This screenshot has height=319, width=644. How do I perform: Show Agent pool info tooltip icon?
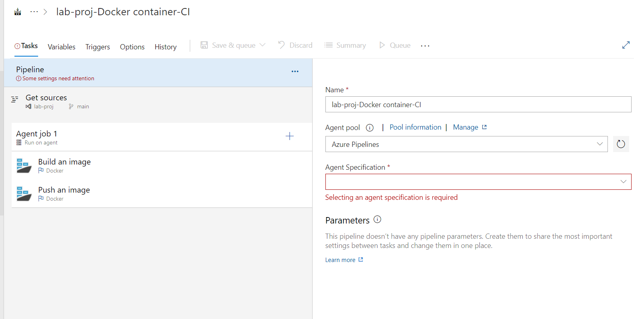[370, 128]
